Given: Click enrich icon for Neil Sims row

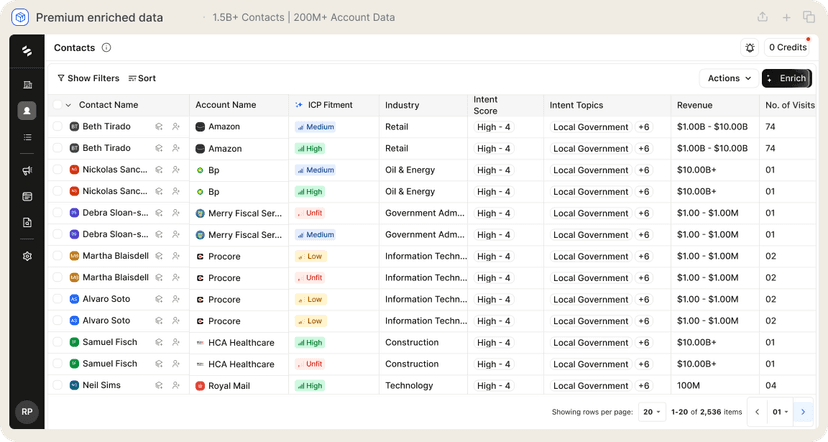Looking at the screenshot, I should (x=158, y=385).
